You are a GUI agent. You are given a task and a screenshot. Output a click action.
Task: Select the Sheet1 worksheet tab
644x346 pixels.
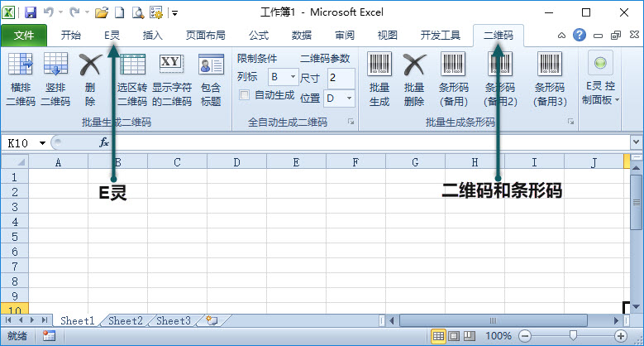tap(77, 320)
